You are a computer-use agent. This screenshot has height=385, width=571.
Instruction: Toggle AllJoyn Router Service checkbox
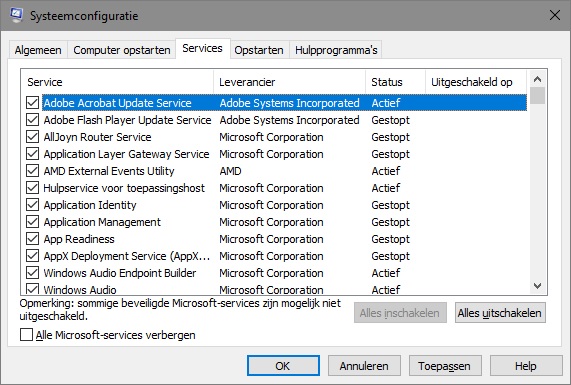coord(32,137)
